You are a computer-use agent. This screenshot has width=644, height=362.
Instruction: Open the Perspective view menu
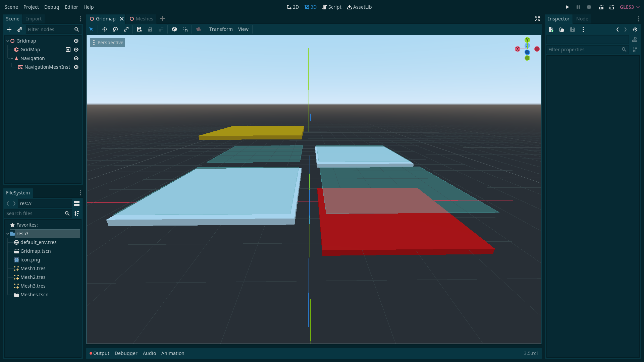(x=107, y=43)
